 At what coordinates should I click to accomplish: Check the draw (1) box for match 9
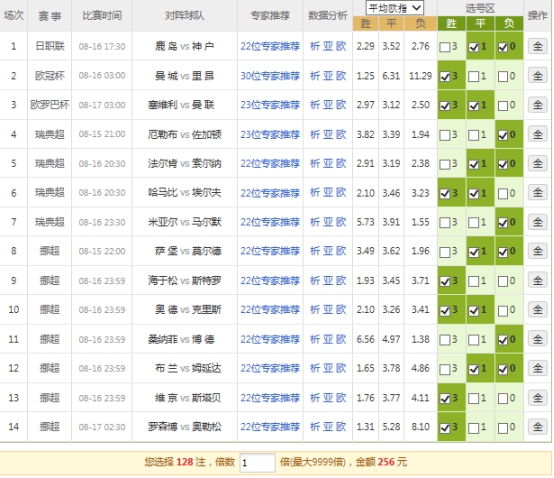[473, 282]
